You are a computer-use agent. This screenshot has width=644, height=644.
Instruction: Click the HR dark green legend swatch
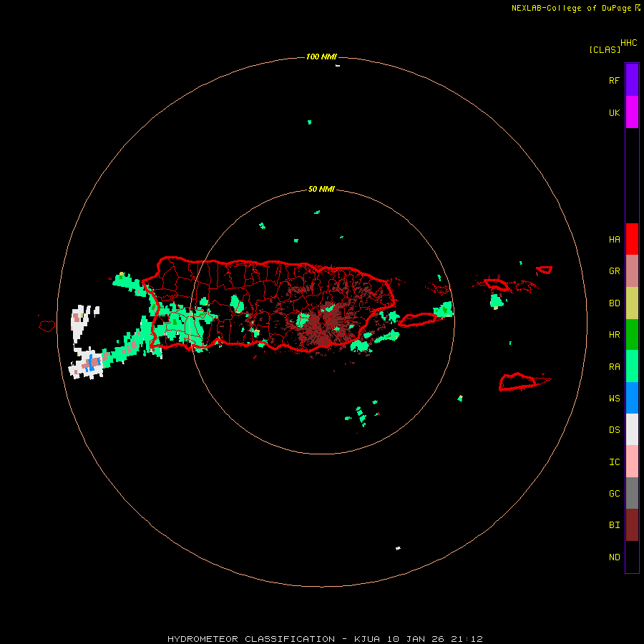(x=632, y=335)
